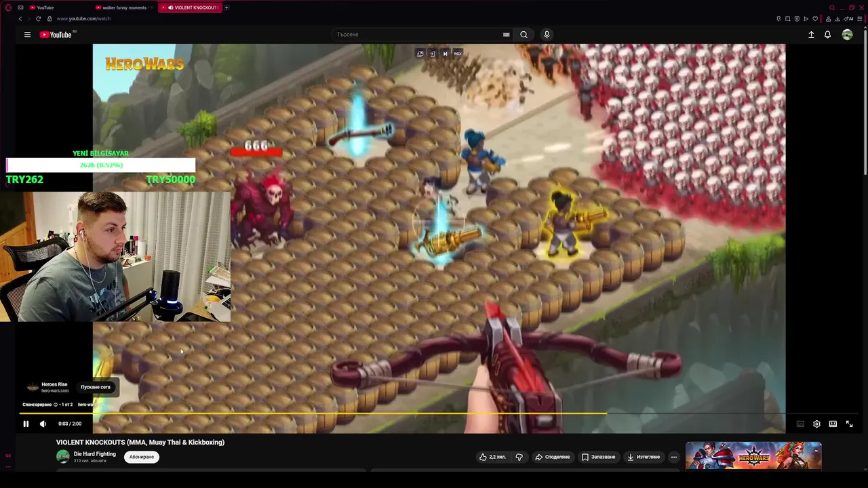Click the site security lock icon

(x=50, y=19)
